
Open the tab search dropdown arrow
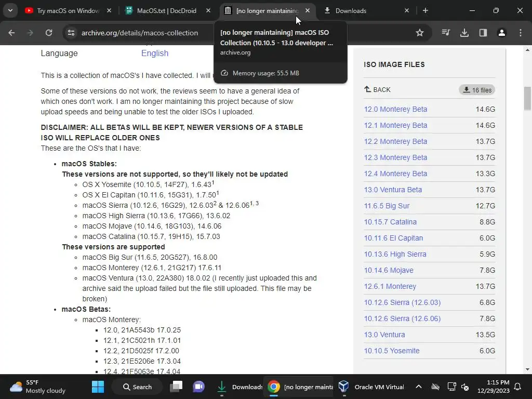point(10,10)
